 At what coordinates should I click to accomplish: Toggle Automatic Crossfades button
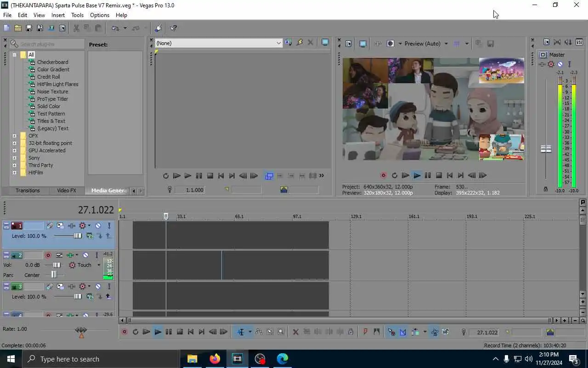(x=402, y=332)
